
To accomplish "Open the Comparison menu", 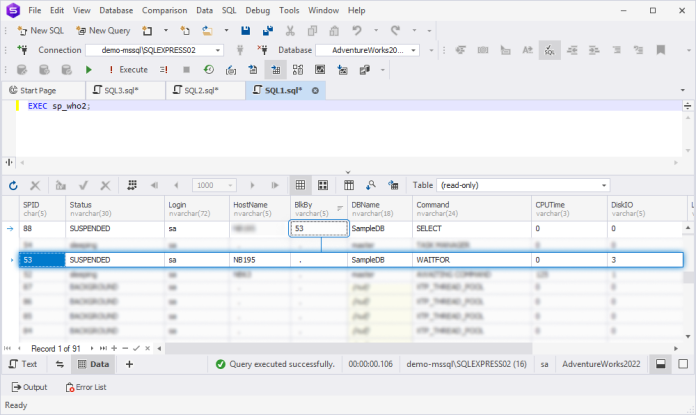I will coord(166,10).
